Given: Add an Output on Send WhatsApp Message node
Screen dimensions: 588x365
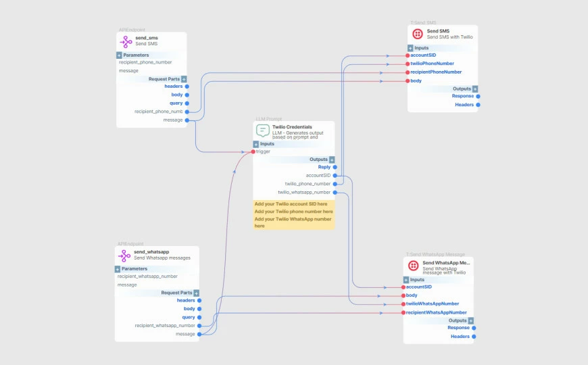Looking at the screenshot, I should [470, 321].
